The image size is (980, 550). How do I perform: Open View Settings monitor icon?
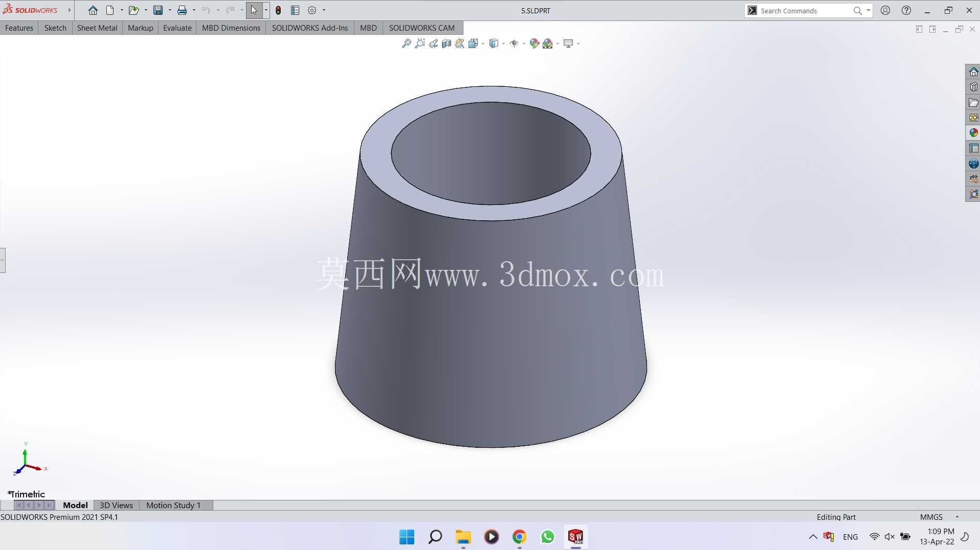pos(568,43)
